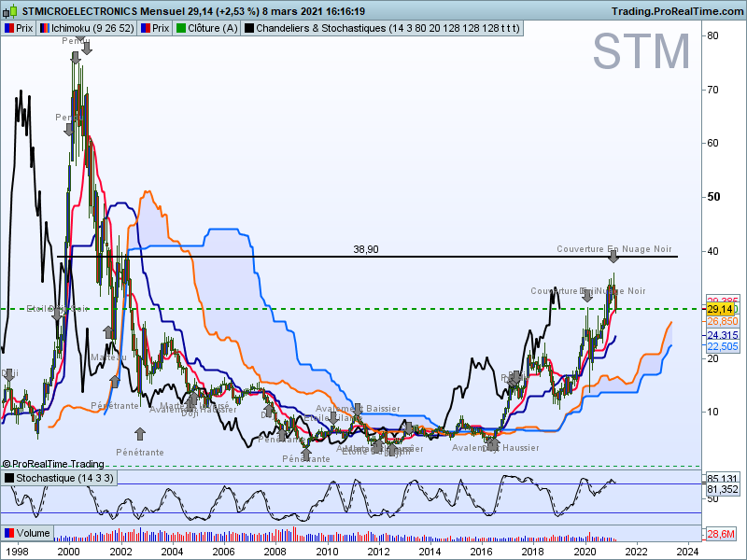Viewport: 747px width, 560px height.
Task: Click the up arrow above the 2003 Pénétrante label
Action: 139,434
